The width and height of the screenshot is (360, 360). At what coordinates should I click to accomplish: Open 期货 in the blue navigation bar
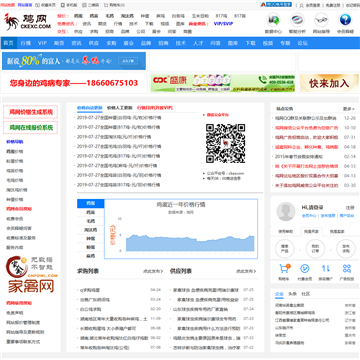point(59,43)
